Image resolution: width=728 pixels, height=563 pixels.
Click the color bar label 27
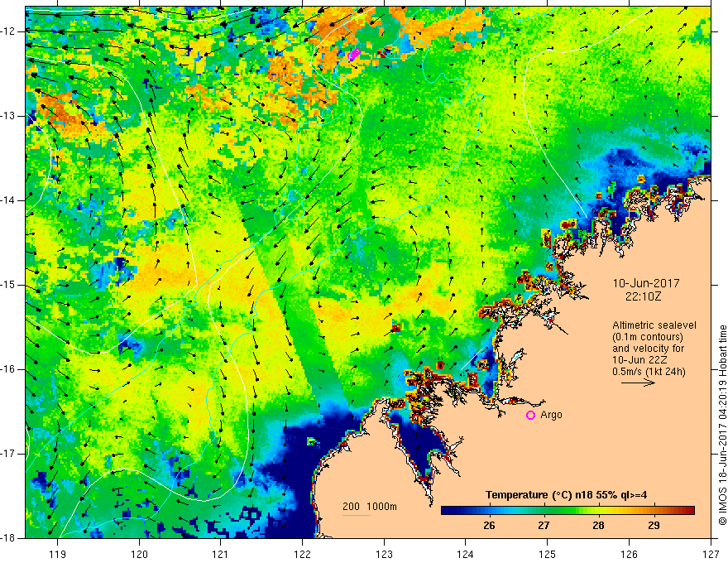click(x=544, y=526)
